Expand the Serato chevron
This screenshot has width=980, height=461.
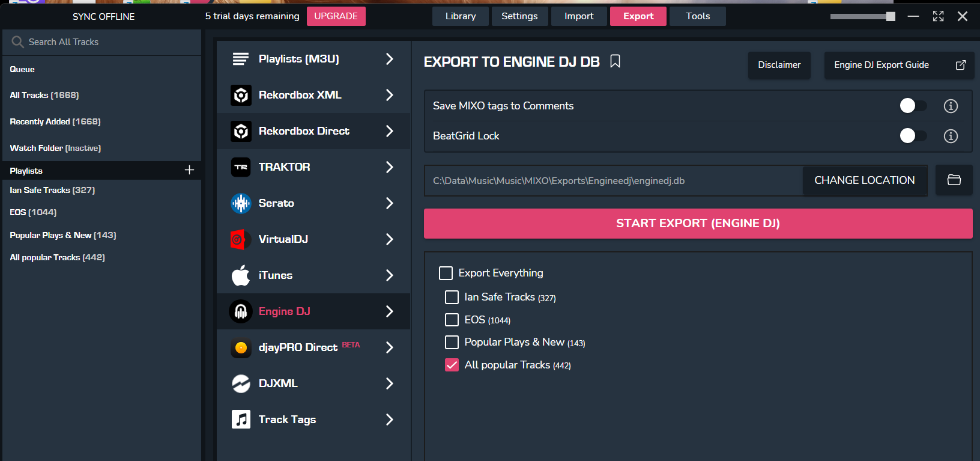390,203
